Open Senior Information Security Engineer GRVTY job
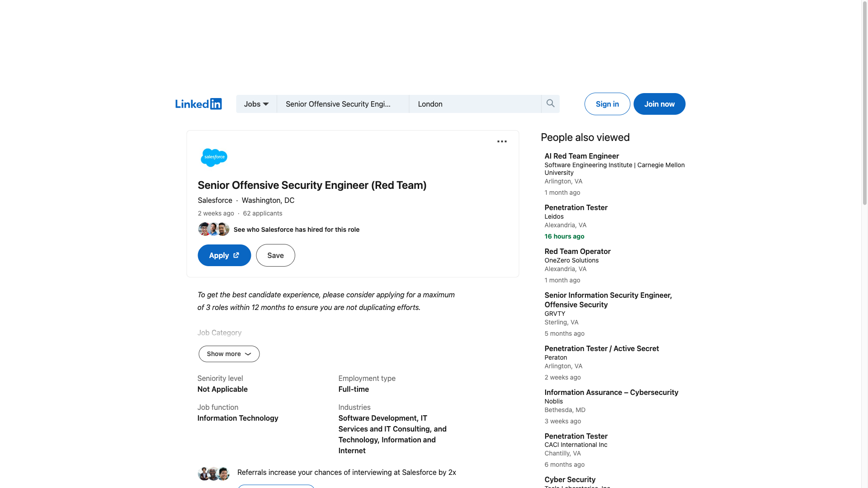The image size is (868, 488). (x=608, y=300)
